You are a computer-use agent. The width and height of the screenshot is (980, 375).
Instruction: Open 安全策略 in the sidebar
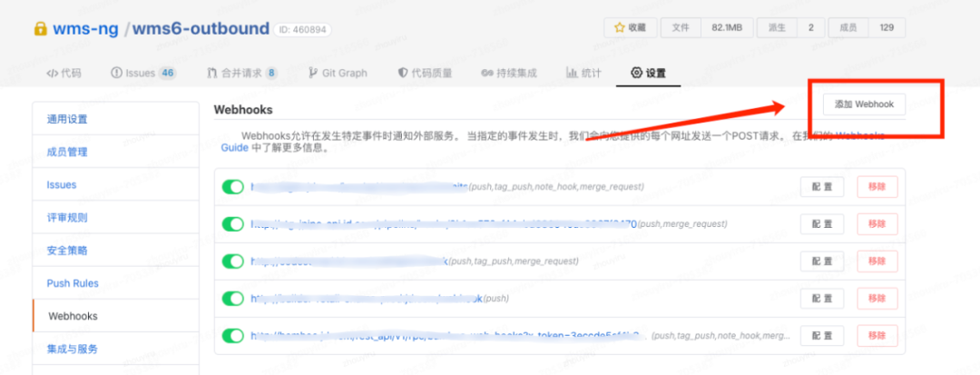(115, 251)
